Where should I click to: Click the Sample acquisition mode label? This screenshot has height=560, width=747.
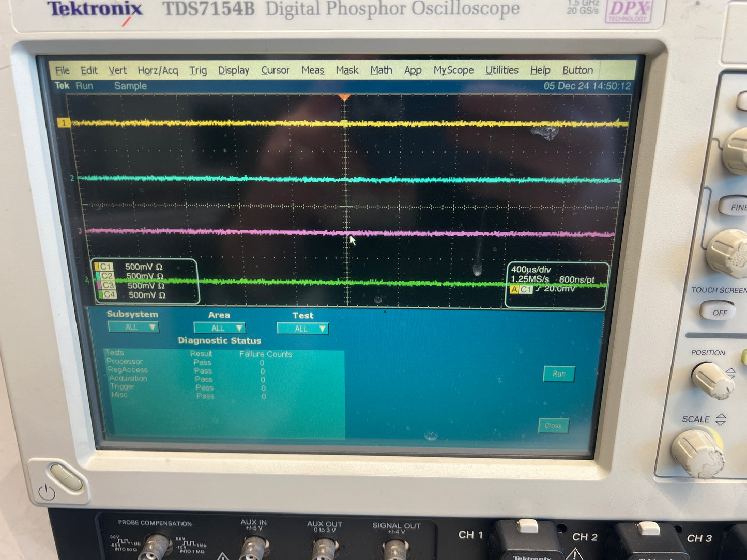click(130, 86)
